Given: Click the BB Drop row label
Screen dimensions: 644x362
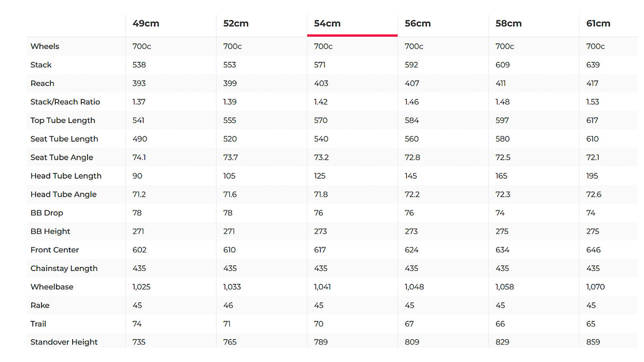Looking at the screenshot, I should click(x=47, y=213).
